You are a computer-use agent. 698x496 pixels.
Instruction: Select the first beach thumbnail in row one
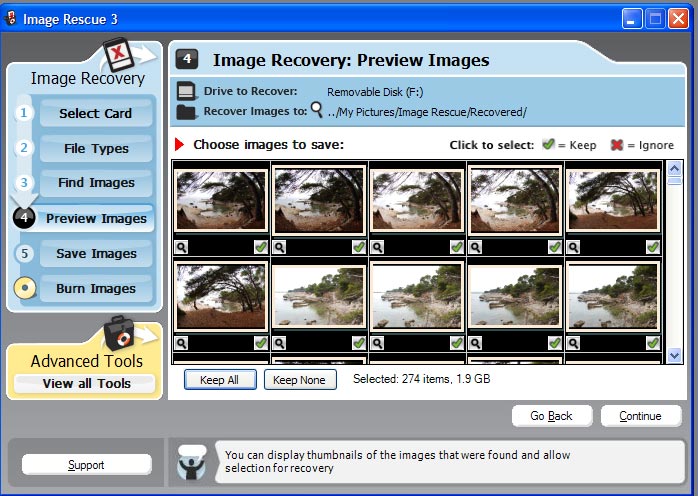(221, 201)
